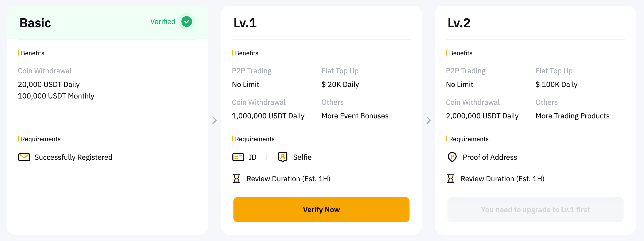
Task: Click the chevron arrow between Lv.1 and Lv.2
Action: pyautogui.click(x=429, y=120)
